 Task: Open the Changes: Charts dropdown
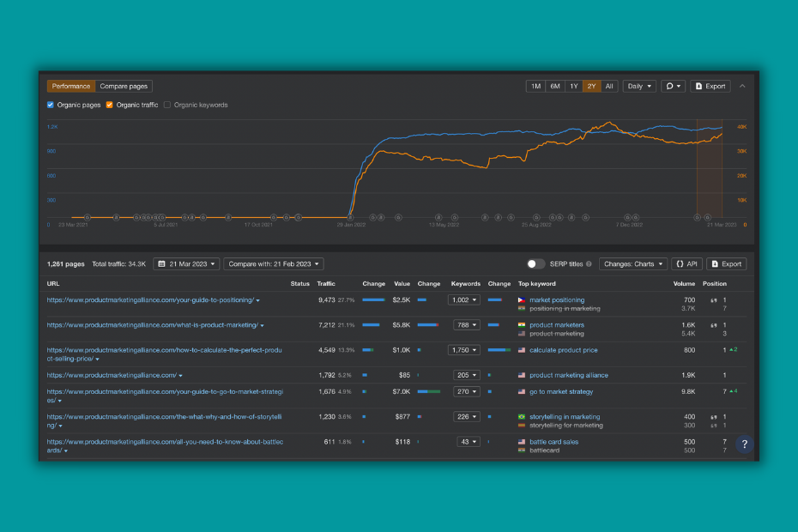pyautogui.click(x=633, y=263)
